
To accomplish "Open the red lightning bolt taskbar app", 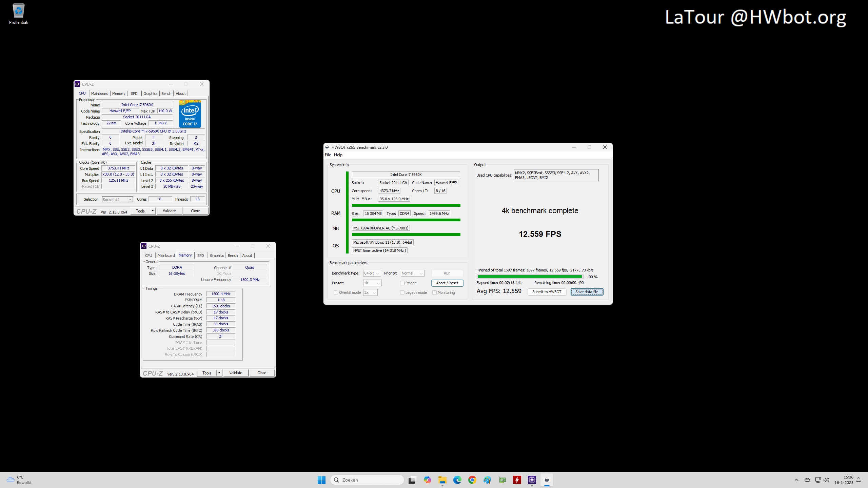I will (x=517, y=480).
